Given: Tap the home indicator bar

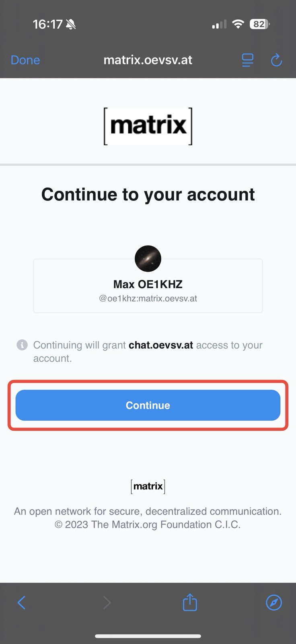Looking at the screenshot, I should (148, 636).
